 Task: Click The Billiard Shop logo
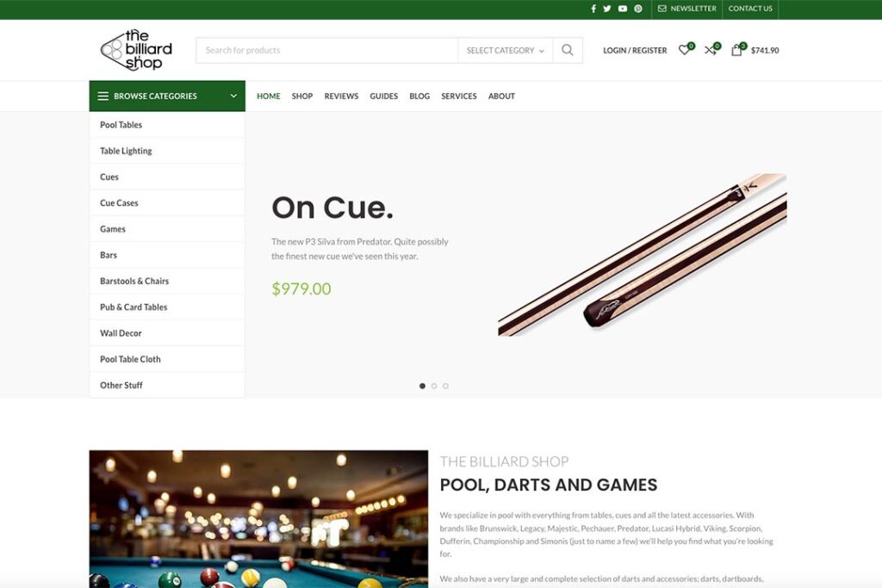pos(137,50)
